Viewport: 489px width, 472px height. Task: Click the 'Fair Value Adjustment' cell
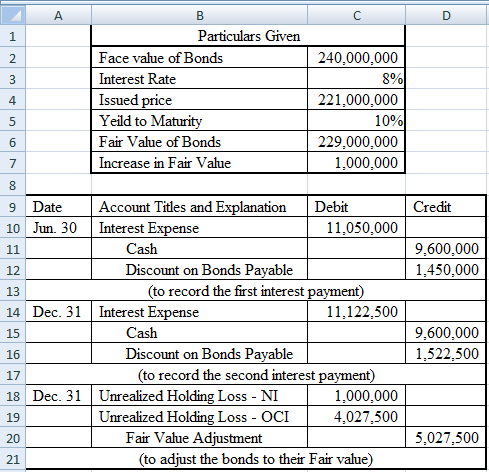pyautogui.click(x=199, y=438)
